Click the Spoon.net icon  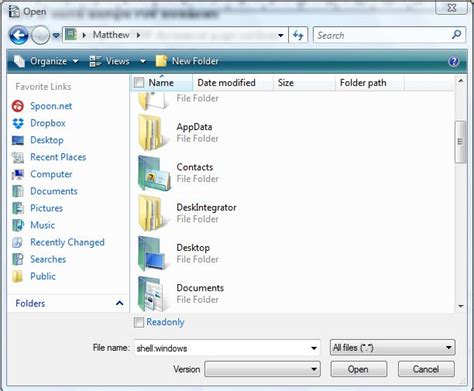[x=18, y=106]
